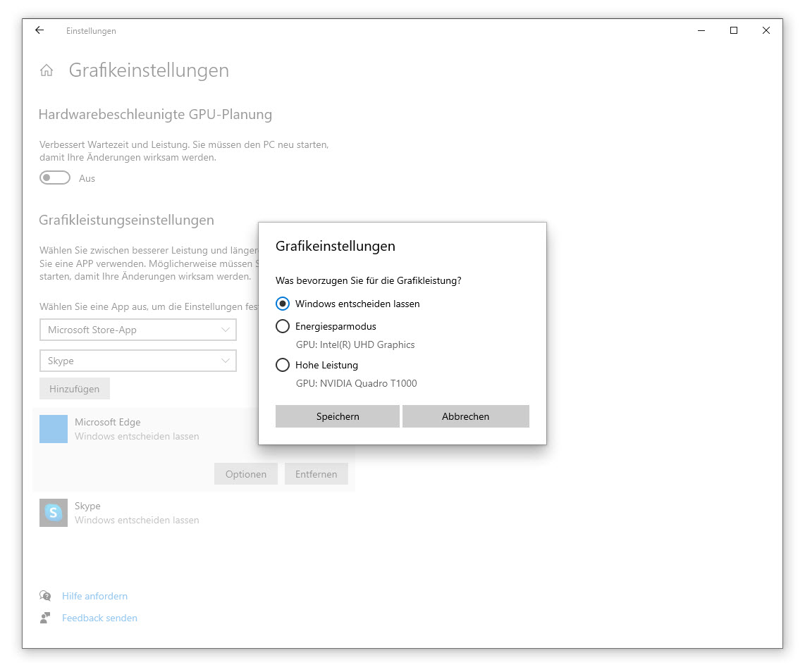805x672 pixels.
Task: Click the home icon next to Grafikeinstellungen
Action: coord(46,70)
